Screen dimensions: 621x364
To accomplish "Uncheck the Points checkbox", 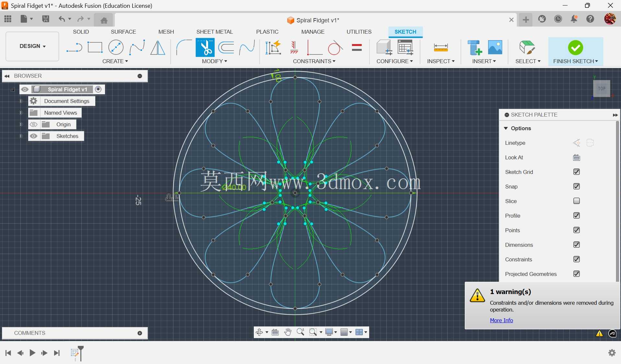I will pyautogui.click(x=577, y=230).
